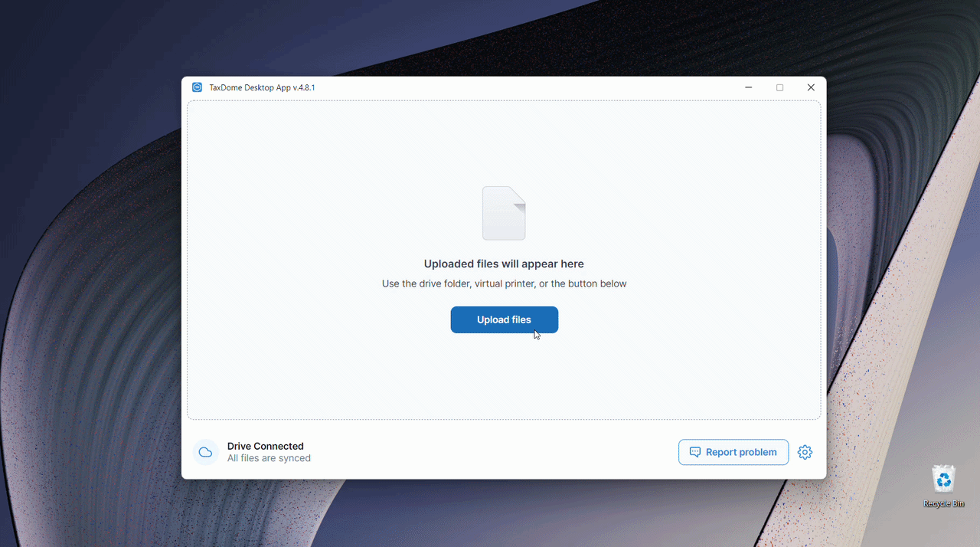Click the blank document placeholder icon
The height and width of the screenshot is (547, 980).
504,213
